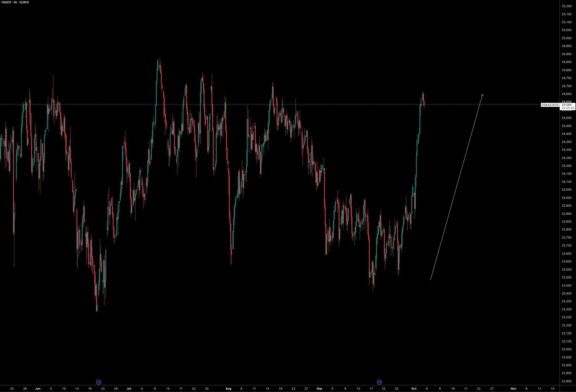Click the FDAXZ2025 contract price label
Screen dimensions: 576x392
point(550,105)
